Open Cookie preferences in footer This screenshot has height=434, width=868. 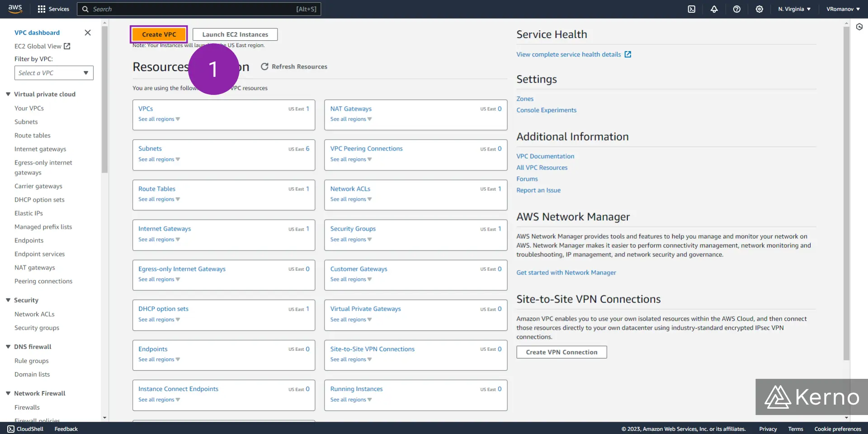838,429
